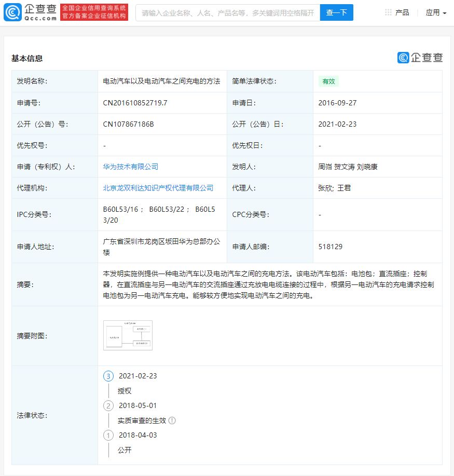Click the products grid icon
The width and height of the screenshot is (454, 476).
pos(388,12)
